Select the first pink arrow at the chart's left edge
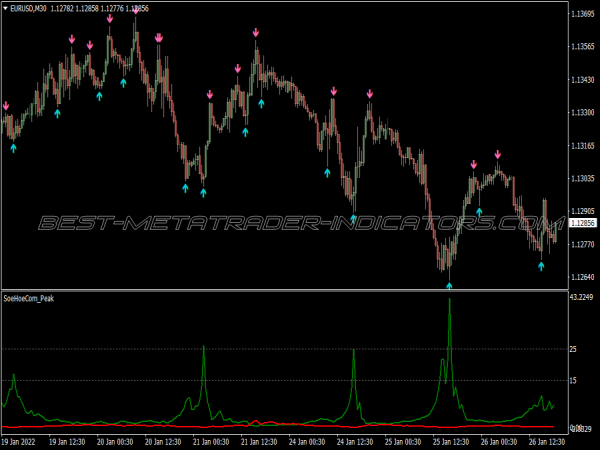The width and height of the screenshot is (600, 450). coord(6,106)
